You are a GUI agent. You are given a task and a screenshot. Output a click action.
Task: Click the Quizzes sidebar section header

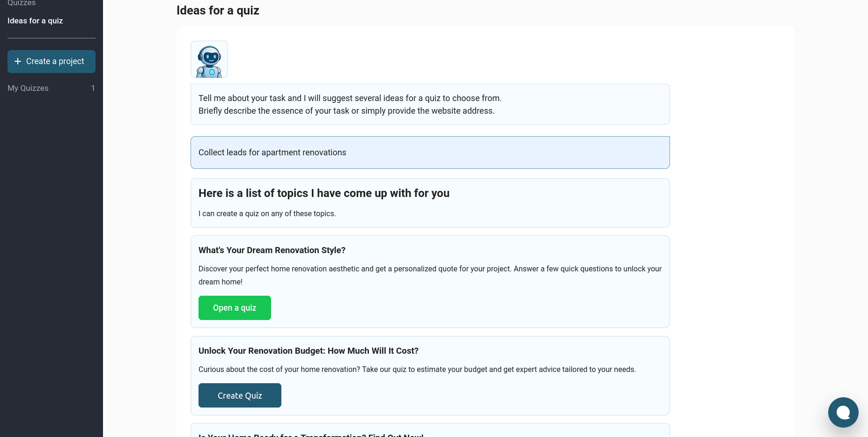pyautogui.click(x=22, y=3)
